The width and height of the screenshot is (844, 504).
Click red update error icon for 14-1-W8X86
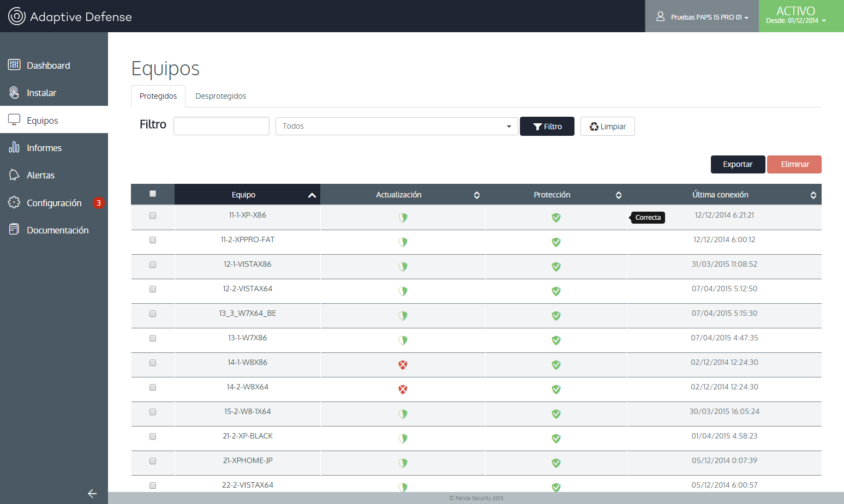tap(403, 365)
